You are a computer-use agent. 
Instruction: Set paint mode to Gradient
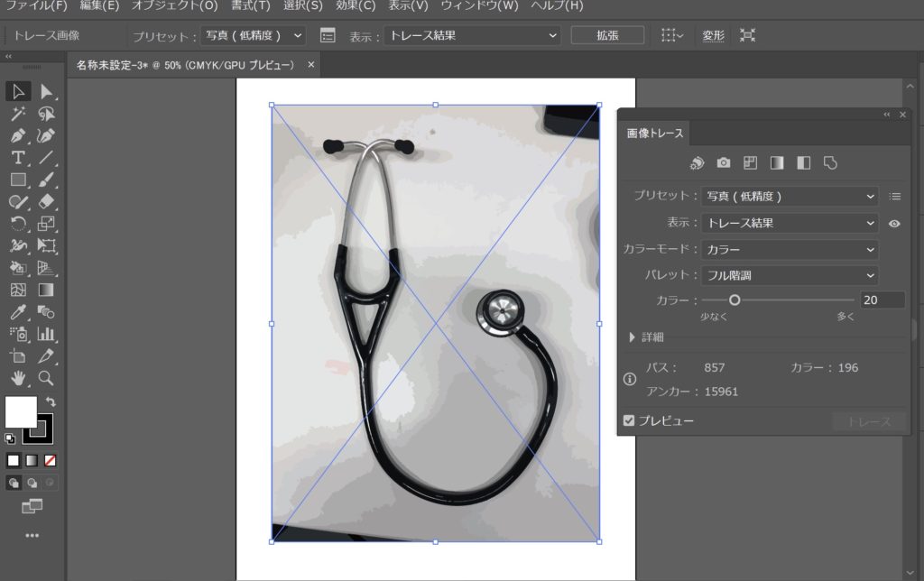click(32, 461)
